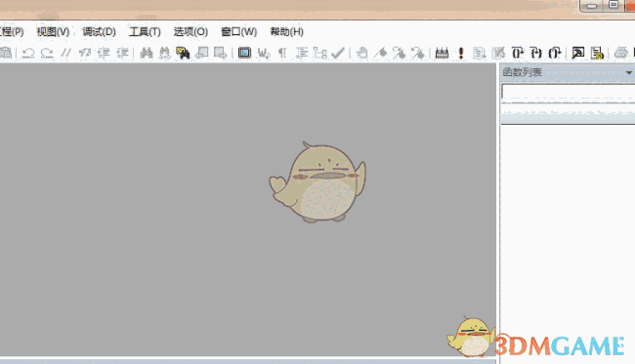Click the hand toolbar icon

click(362, 53)
